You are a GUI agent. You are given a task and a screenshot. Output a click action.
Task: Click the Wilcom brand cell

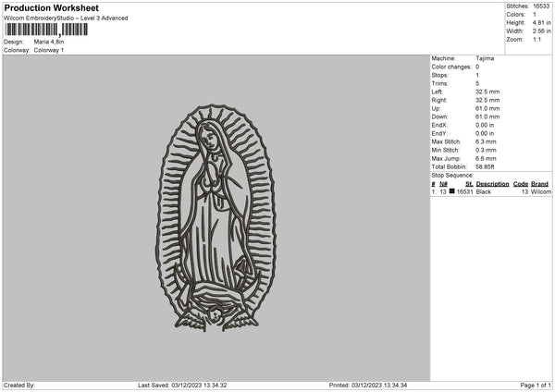(x=541, y=191)
